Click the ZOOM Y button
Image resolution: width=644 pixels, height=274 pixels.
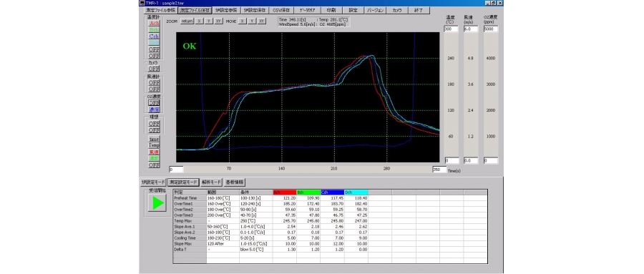208,21
